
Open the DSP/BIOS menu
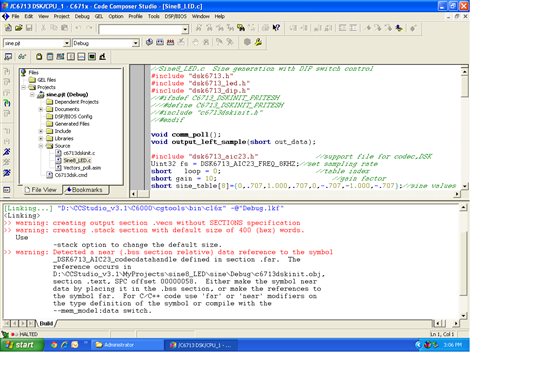[175, 16]
